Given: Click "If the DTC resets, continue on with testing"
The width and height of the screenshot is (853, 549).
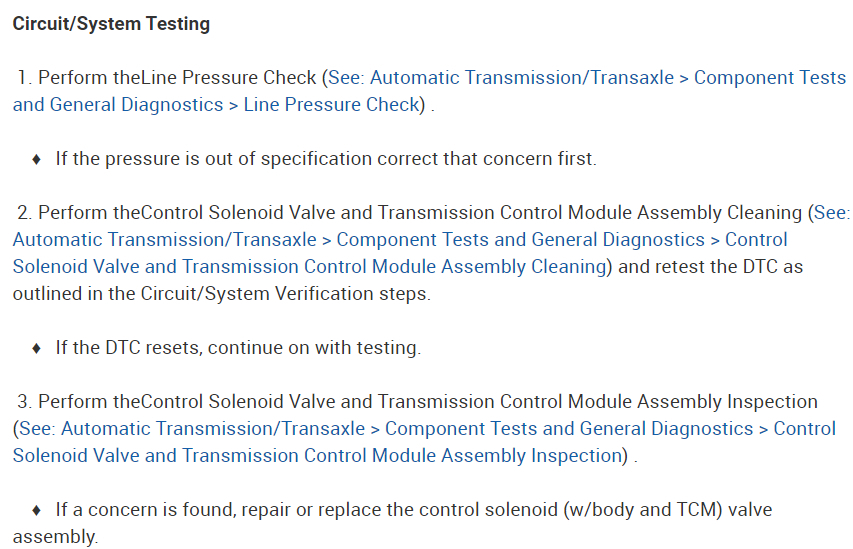Looking at the screenshot, I should tap(238, 349).
